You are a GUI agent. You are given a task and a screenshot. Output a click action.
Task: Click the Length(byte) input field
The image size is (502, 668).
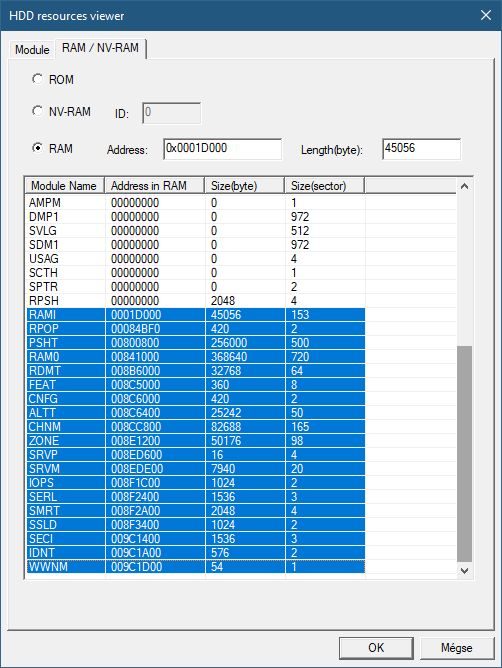pyautogui.click(x=421, y=149)
